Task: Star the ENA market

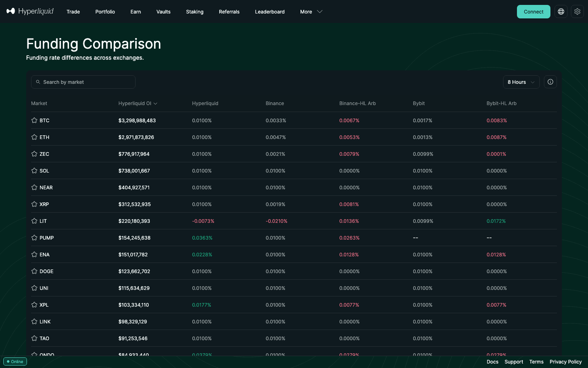Action: click(34, 254)
